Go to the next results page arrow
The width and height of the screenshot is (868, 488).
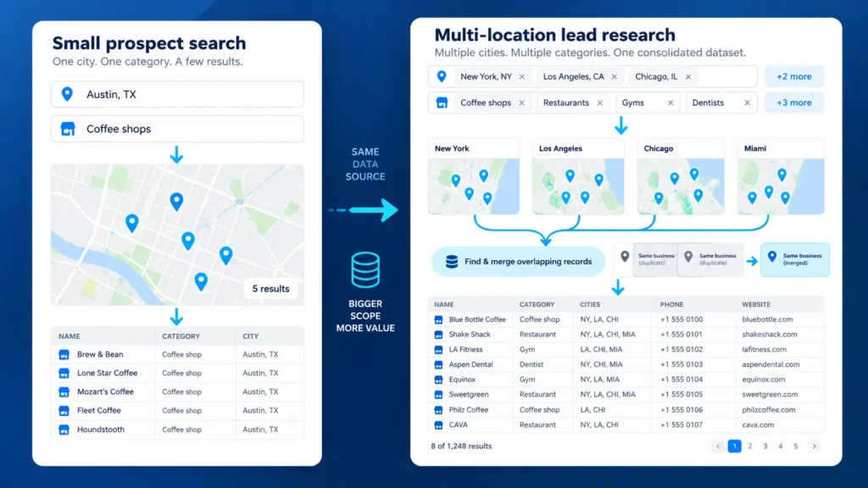coord(814,446)
